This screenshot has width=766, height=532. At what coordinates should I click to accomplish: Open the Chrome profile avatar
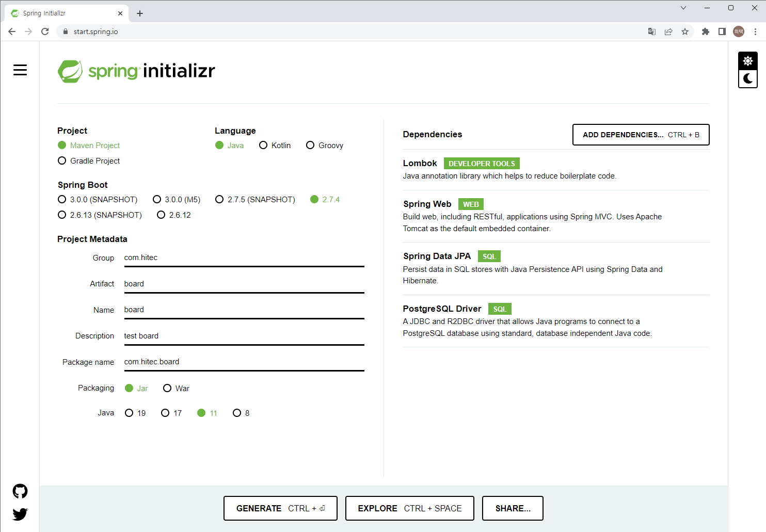(x=739, y=31)
